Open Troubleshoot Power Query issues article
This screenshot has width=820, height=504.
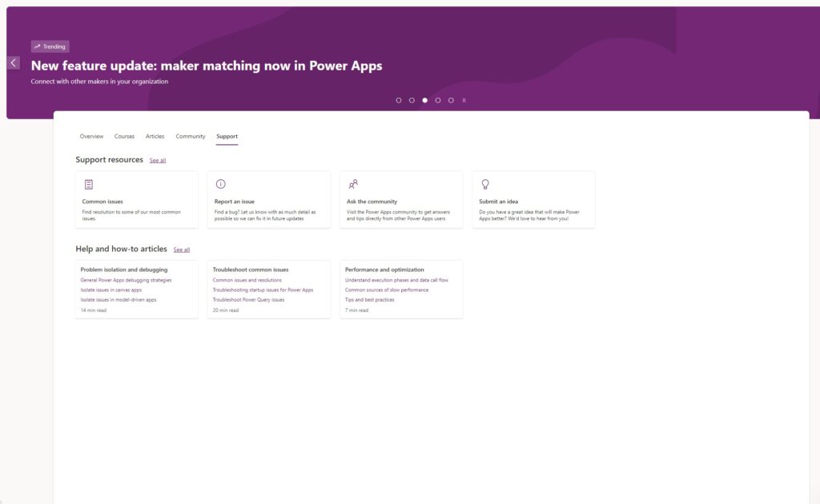point(248,300)
